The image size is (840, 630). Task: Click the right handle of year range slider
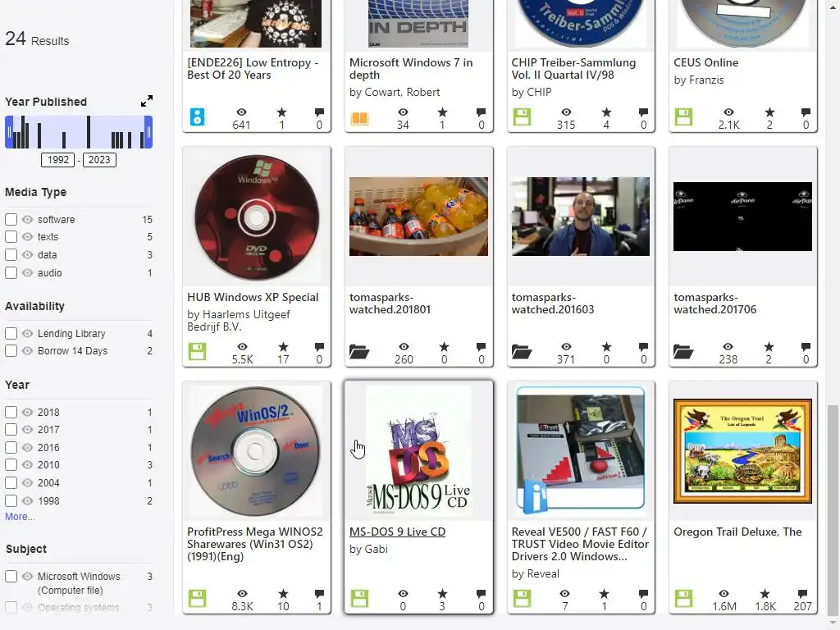(x=148, y=132)
